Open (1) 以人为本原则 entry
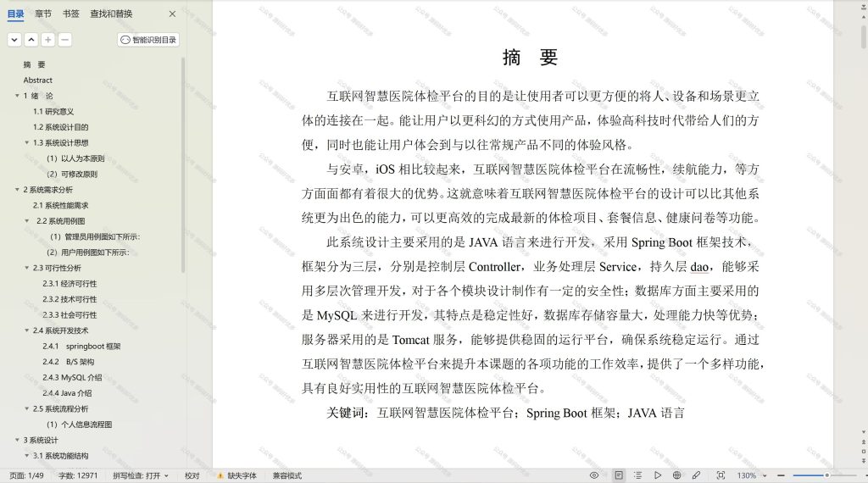Viewport: 868px width, 483px height. click(x=75, y=158)
